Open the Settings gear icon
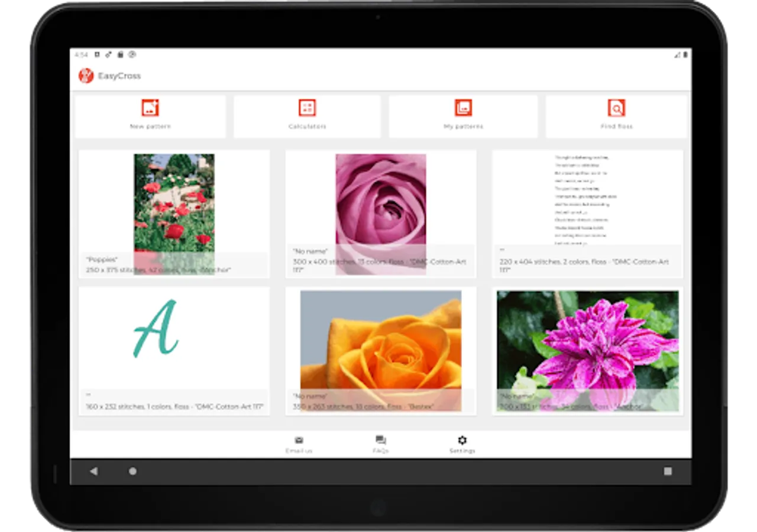 coord(462,440)
